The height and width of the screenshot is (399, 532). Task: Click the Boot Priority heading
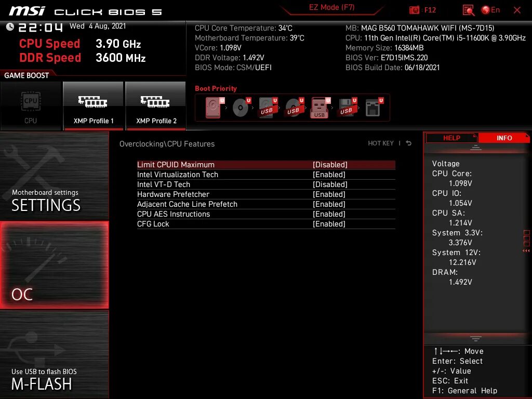216,88
